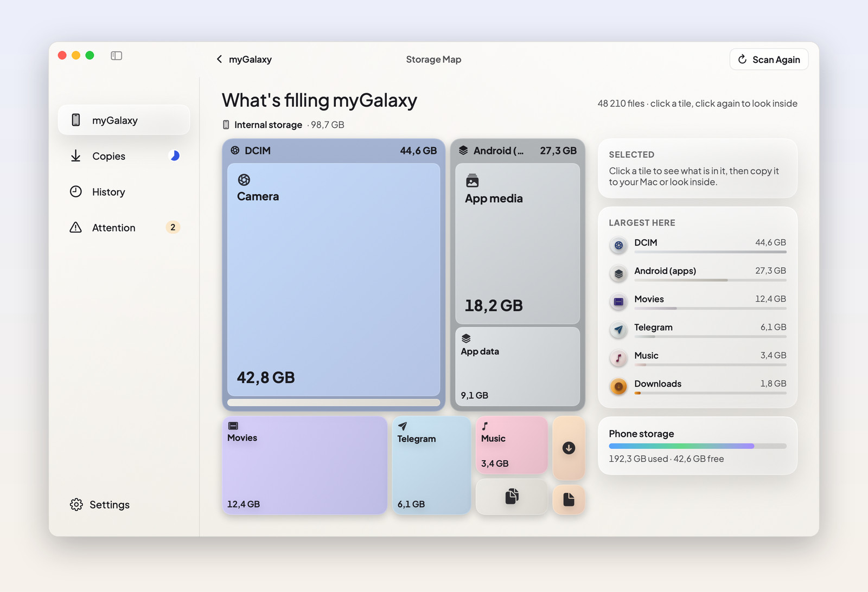This screenshot has width=868, height=592.
Task: Select the Android header tile
Action: point(518,151)
